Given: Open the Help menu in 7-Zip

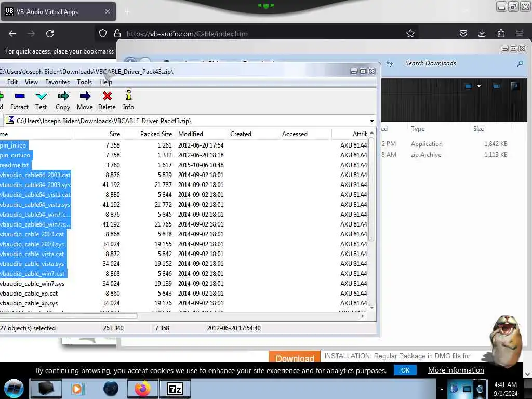Looking at the screenshot, I should (x=105, y=82).
